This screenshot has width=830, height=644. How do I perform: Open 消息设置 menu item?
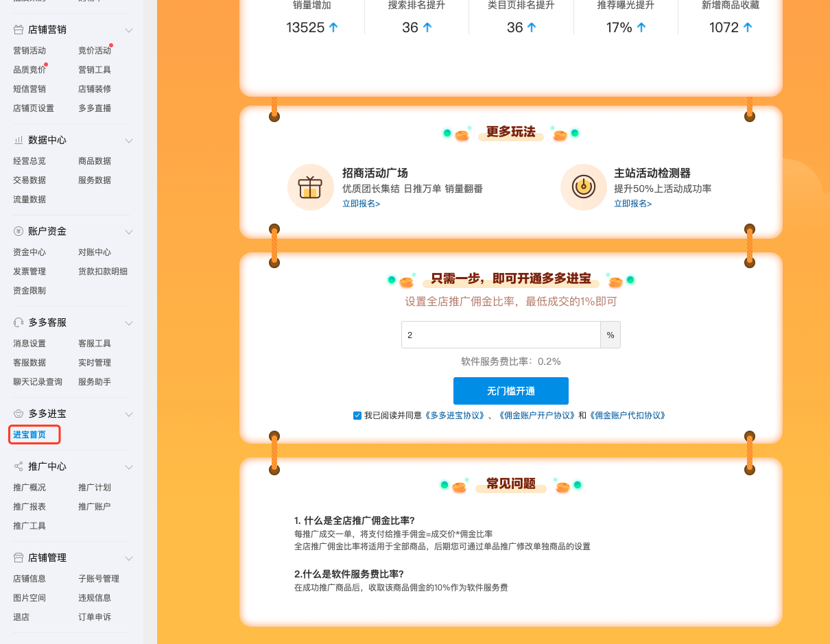pyautogui.click(x=29, y=344)
